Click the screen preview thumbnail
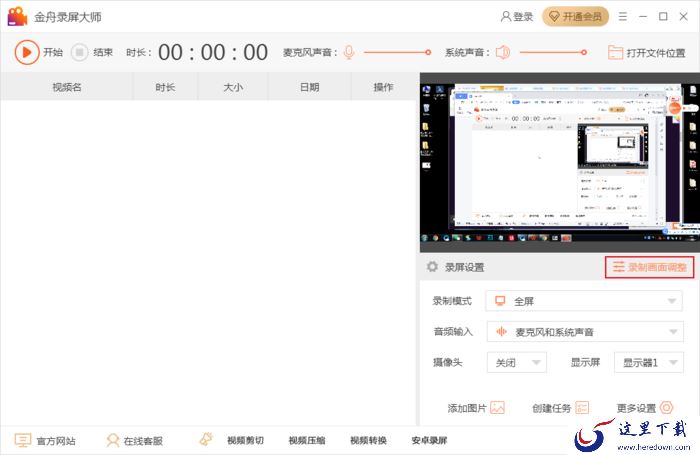The width and height of the screenshot is (700, 455). (560, 163)
